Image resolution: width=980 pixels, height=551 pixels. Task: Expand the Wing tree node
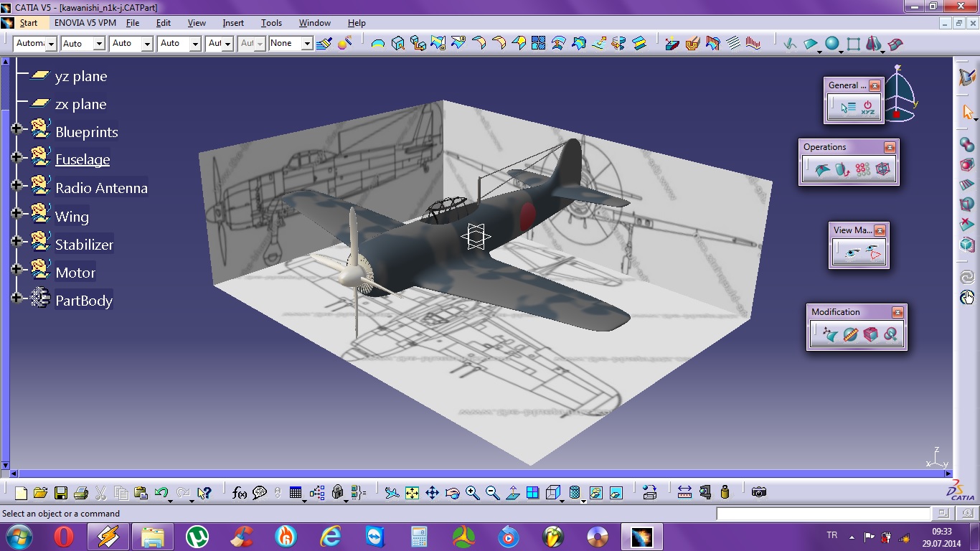17,214
